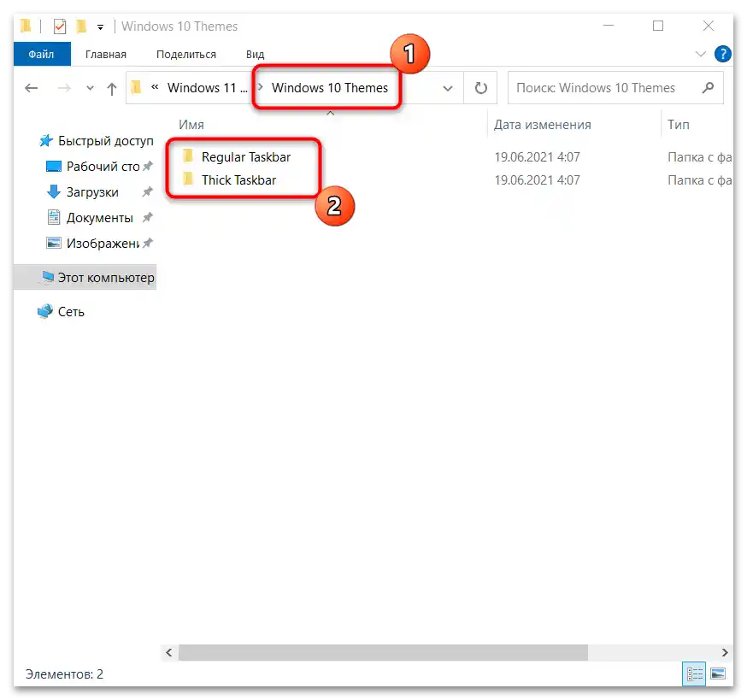The height and width of the screenshot is (700, 747).
Task: Open the recent locations dropdown arrow
Action: coord(90,88)
